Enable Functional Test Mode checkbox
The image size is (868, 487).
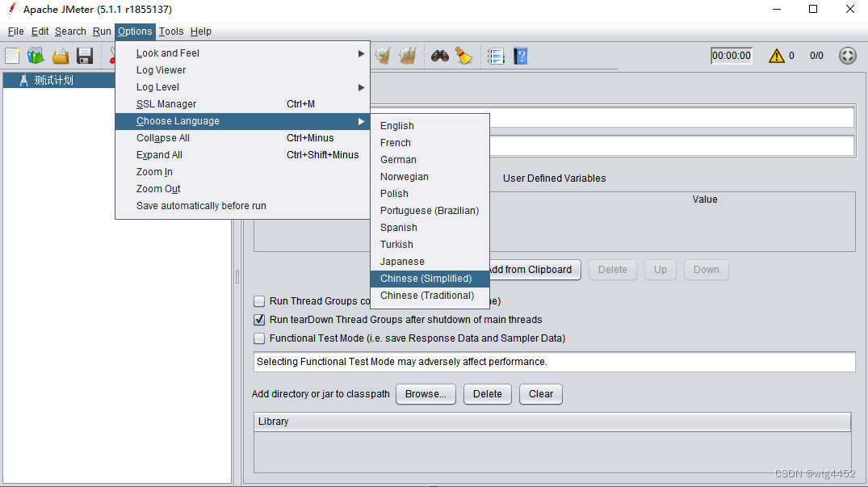[x=259, y=338]
